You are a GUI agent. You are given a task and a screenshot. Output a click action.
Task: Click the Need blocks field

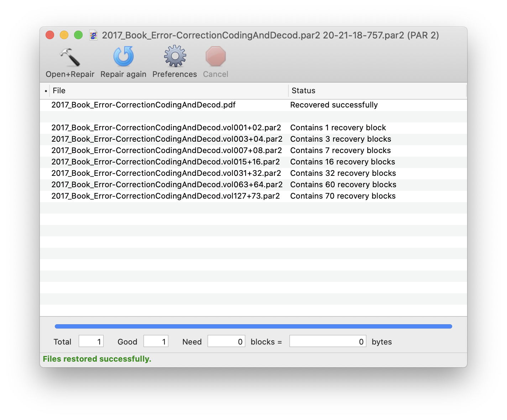click(226, 341)
